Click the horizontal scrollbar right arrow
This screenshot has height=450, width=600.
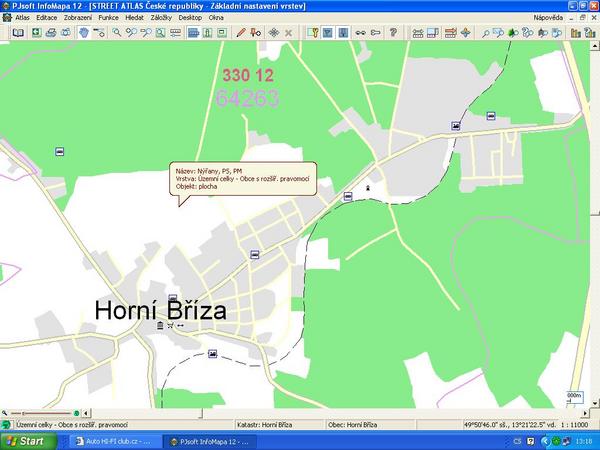585,413
